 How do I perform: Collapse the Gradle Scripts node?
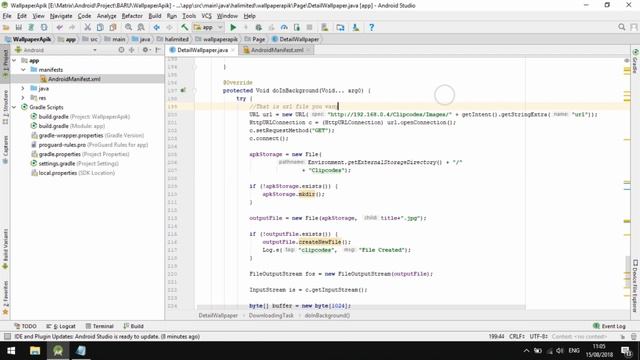click(14, 107)
